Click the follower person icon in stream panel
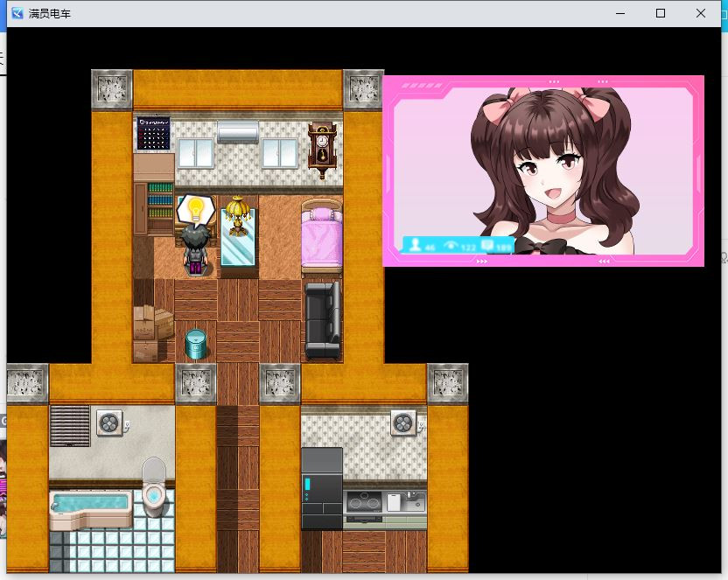Viewport: 728px width, 580px height. [x=415, y=244]
